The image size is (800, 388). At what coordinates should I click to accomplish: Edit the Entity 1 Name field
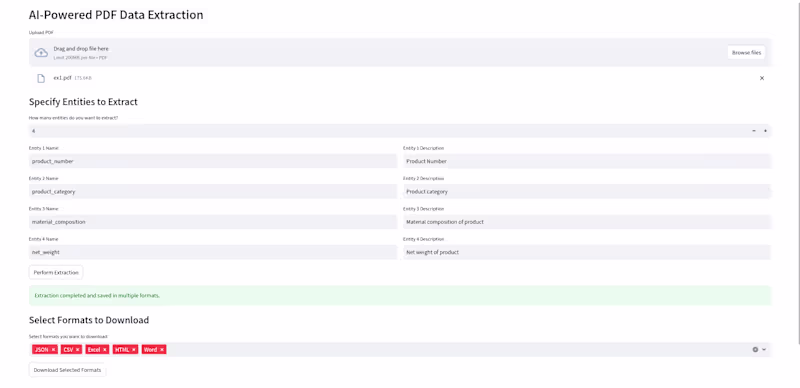point(213,161)
